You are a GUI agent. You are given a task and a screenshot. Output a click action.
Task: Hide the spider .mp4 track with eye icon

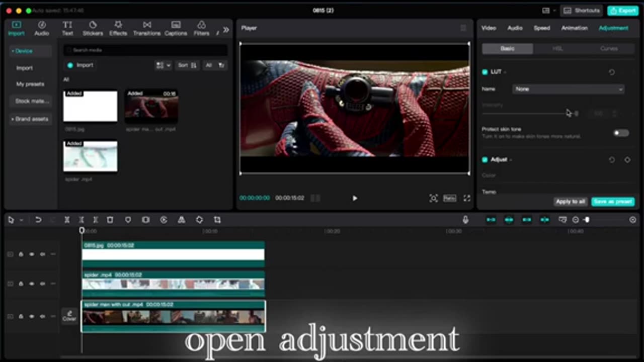point(31,284)
